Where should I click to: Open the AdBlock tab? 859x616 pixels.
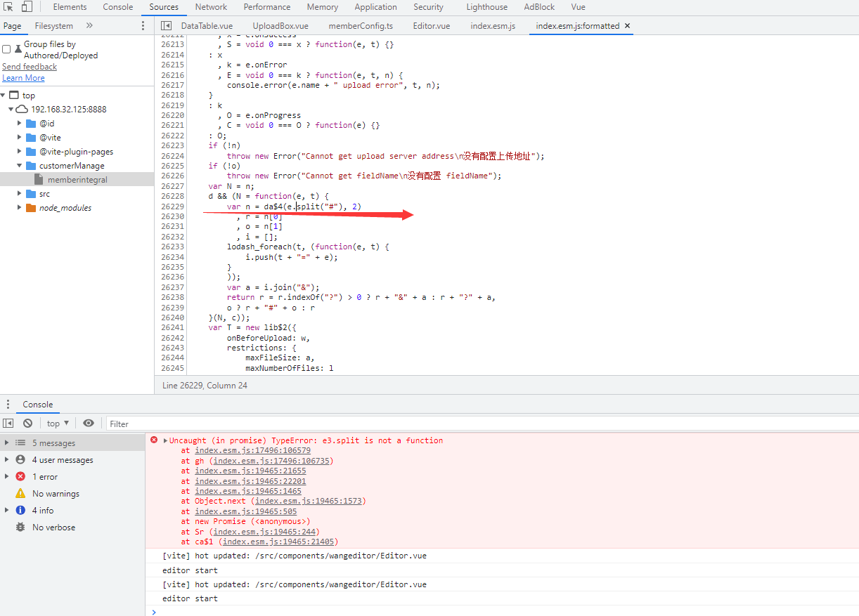click(539, 7)
